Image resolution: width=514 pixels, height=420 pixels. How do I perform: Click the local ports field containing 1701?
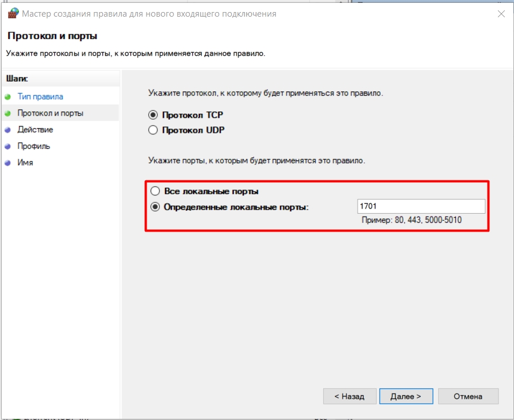click(421, 206)
